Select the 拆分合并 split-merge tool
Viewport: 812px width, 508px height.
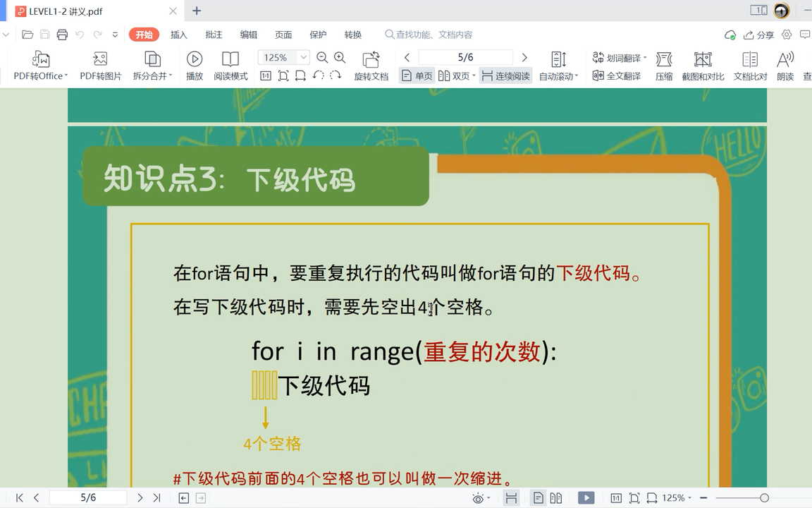pos(152,65)
